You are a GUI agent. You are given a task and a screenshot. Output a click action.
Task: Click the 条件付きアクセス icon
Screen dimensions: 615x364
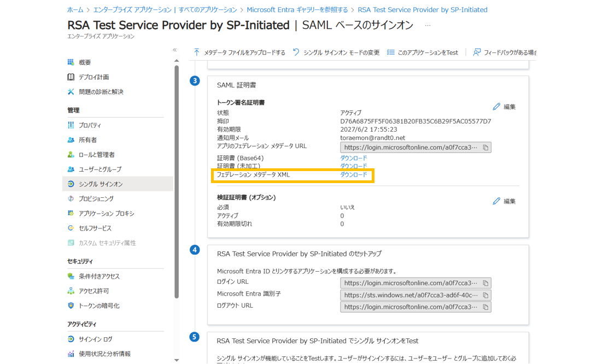click(71, 276)
